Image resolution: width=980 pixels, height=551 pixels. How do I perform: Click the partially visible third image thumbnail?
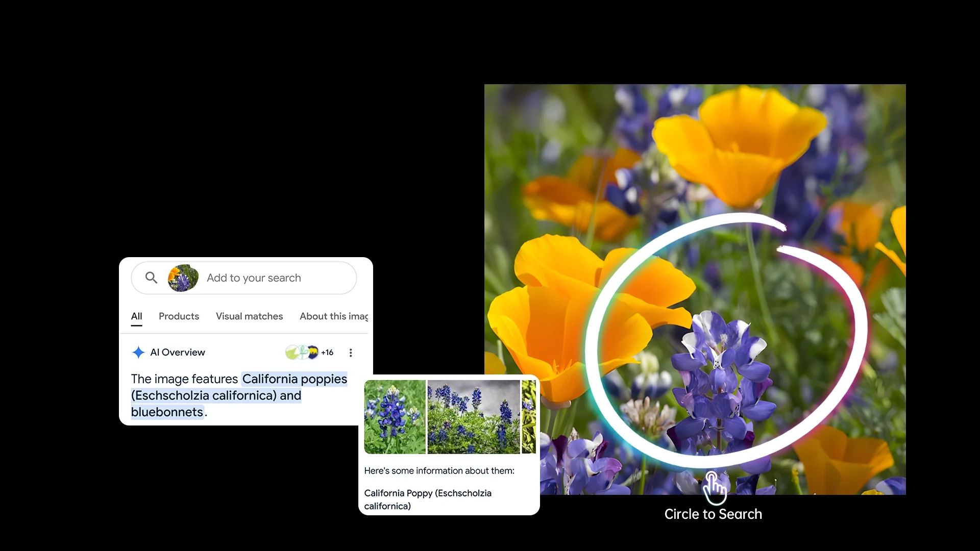coord(529,417)
